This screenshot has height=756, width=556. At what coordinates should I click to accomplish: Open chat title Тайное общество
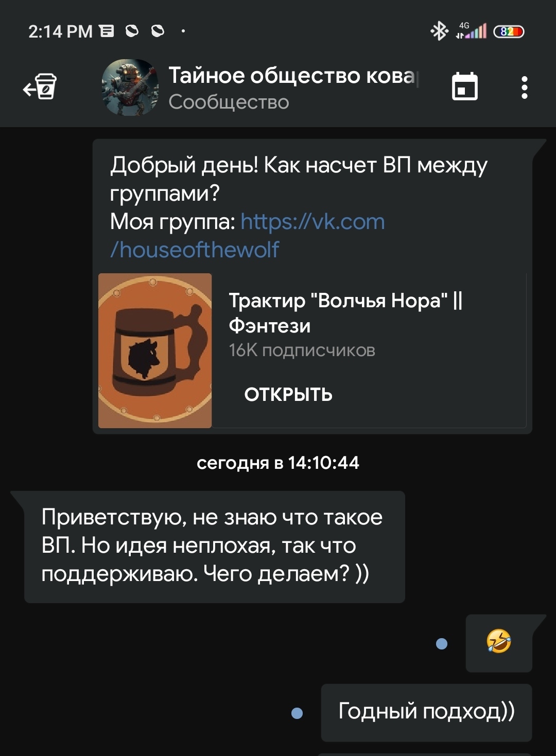pos(293,76)
